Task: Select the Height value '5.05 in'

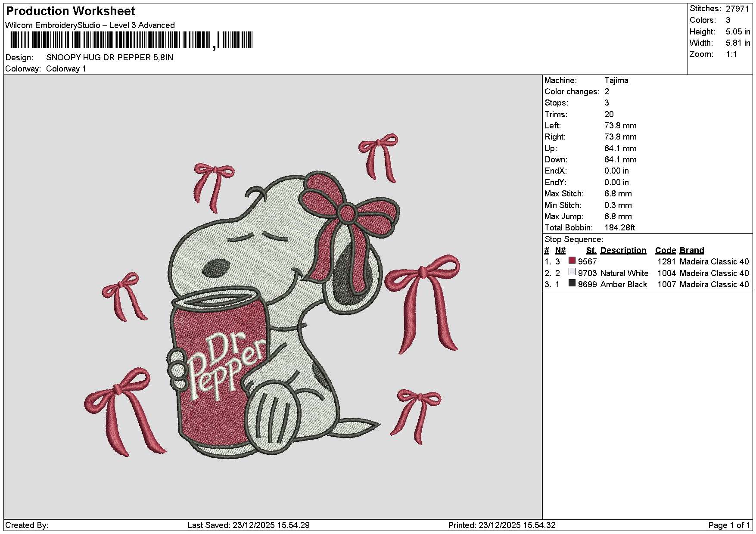Action: 738,32
